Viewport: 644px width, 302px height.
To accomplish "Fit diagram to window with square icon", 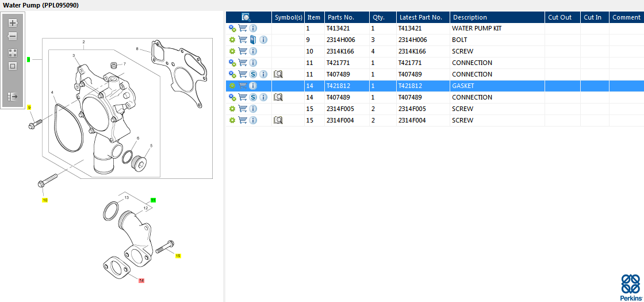I will [13, 66].
